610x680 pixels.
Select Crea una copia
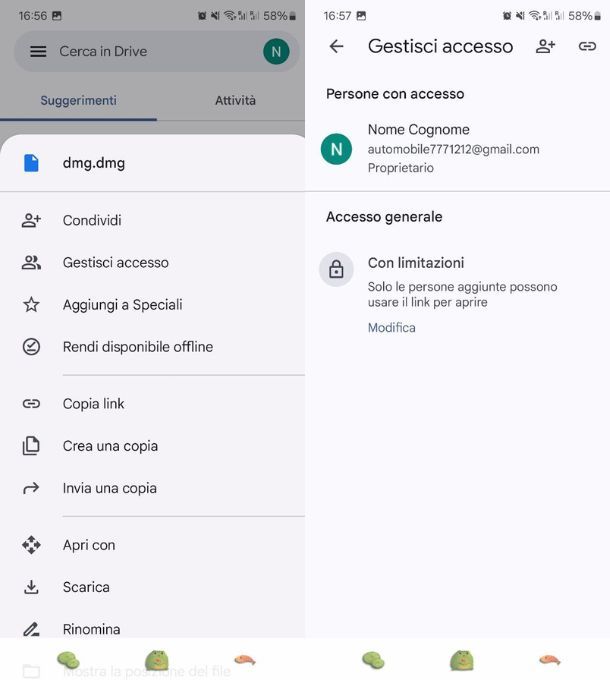point(110,446)
